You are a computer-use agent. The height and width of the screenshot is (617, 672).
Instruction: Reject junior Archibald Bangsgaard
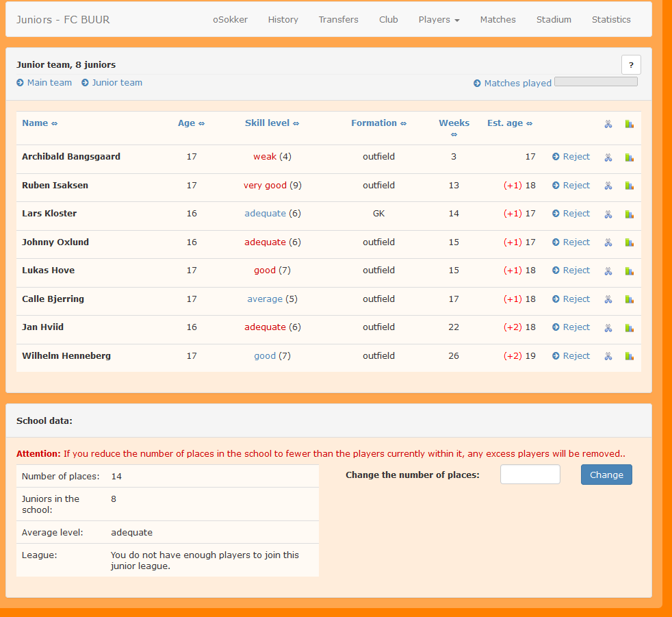pyautogui.click(x=571, y=157)
